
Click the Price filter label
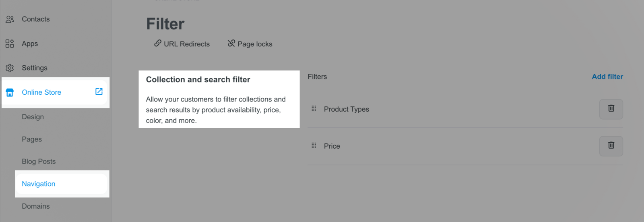pos(332,146)
